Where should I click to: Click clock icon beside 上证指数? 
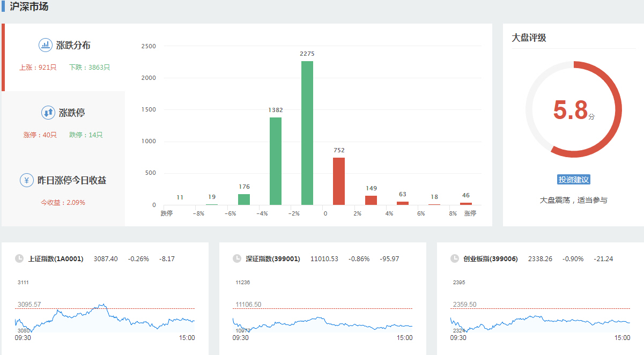[20, 258]
